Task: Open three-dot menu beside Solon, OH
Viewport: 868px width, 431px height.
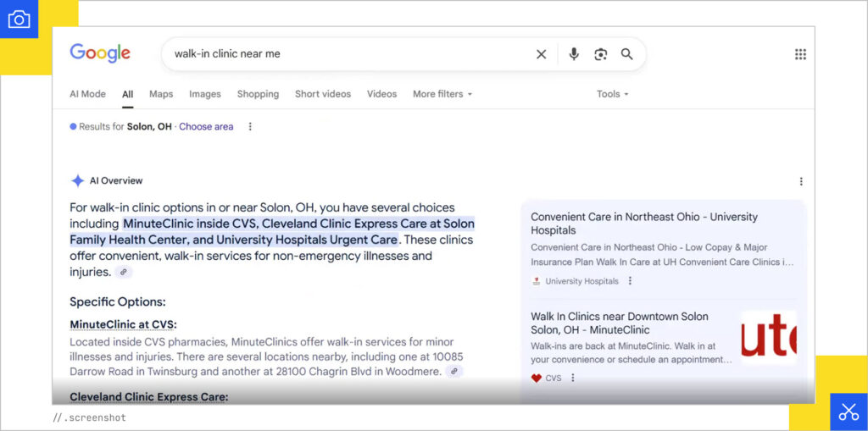Action: click(x=250, y=127)
